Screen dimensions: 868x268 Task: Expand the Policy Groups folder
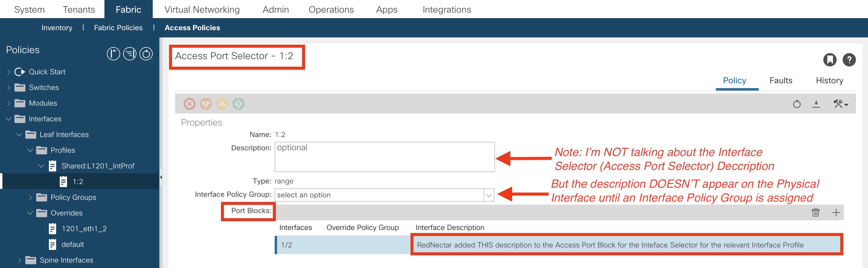click(30, 198)
